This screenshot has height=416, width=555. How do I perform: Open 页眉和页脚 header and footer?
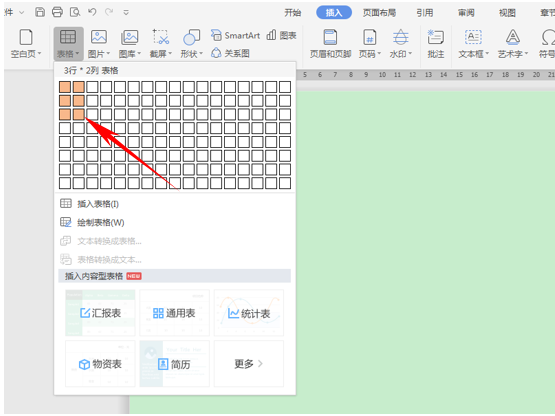pos(330,44)
